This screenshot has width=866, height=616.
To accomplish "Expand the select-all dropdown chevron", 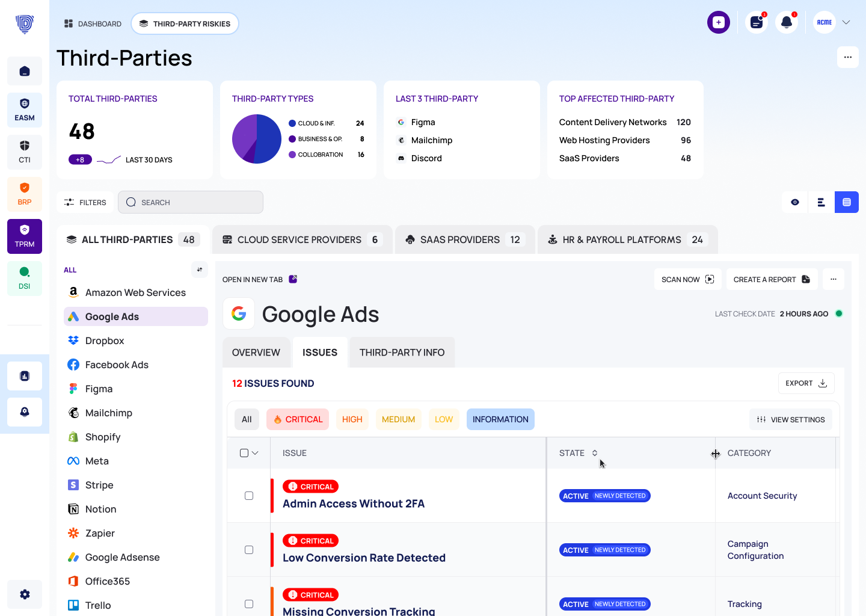I will click(255, 453).
